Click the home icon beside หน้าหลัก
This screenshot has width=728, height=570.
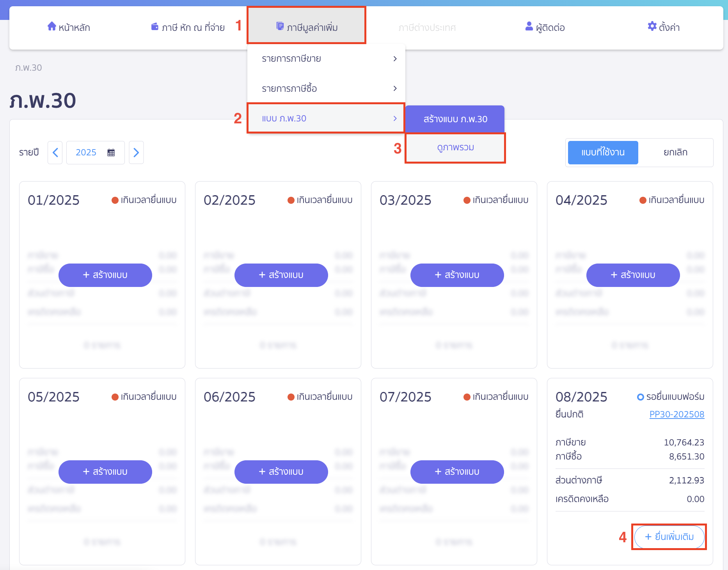51,27
